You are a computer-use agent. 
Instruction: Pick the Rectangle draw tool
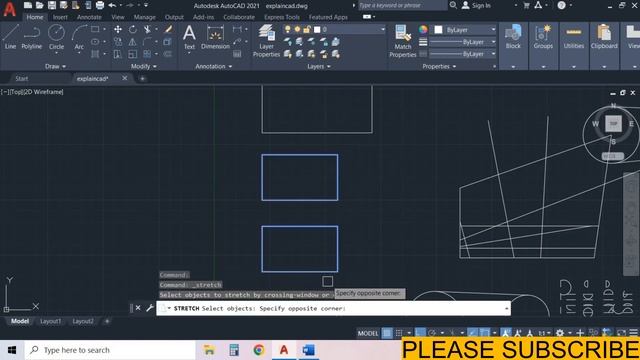95,29
